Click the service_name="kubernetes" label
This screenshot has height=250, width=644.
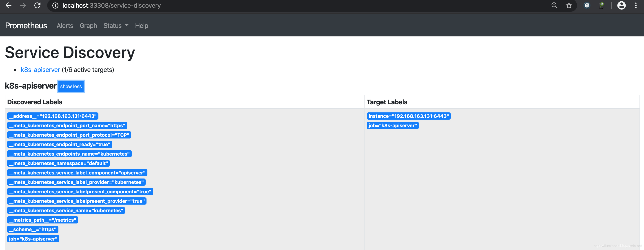coord(66,211)
